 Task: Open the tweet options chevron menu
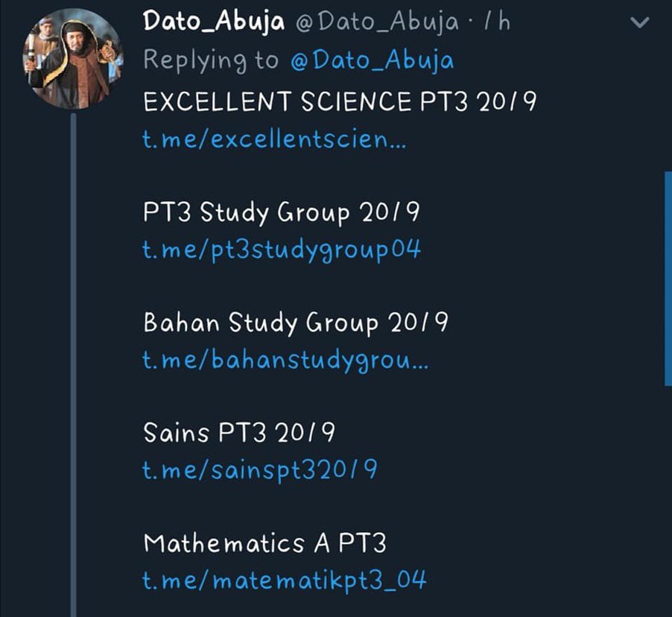[x=640, y=23]
